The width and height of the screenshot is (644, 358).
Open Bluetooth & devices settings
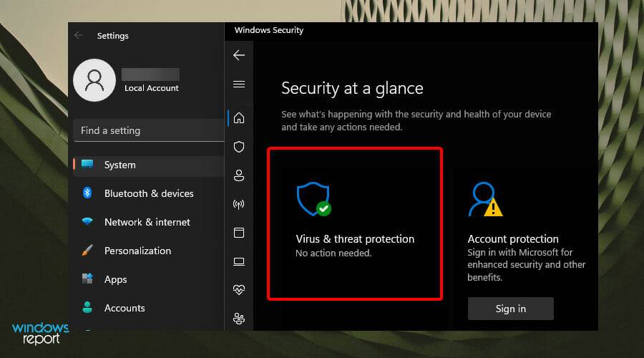[149, 193]
